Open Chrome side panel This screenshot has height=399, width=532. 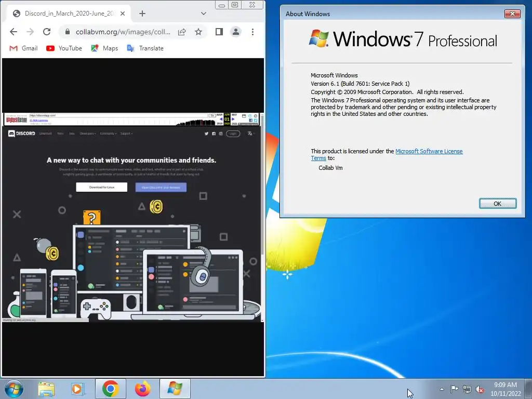[219, 32]
